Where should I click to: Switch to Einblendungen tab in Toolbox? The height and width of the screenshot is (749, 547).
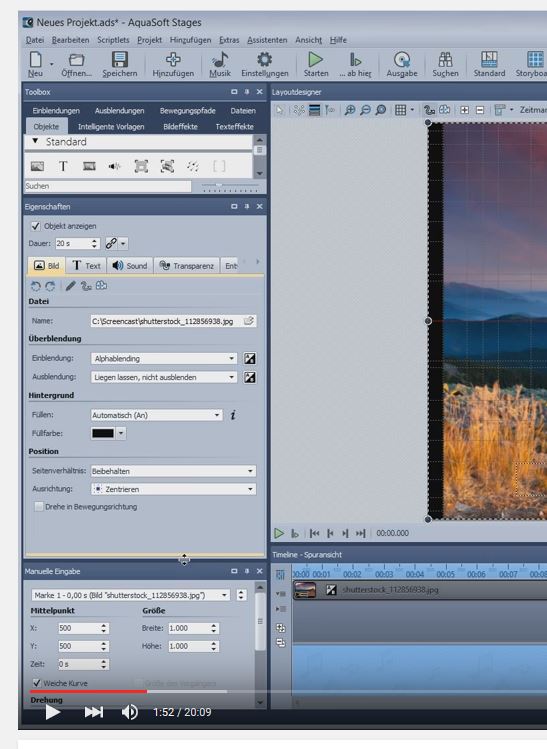click(x=56, y=110)
